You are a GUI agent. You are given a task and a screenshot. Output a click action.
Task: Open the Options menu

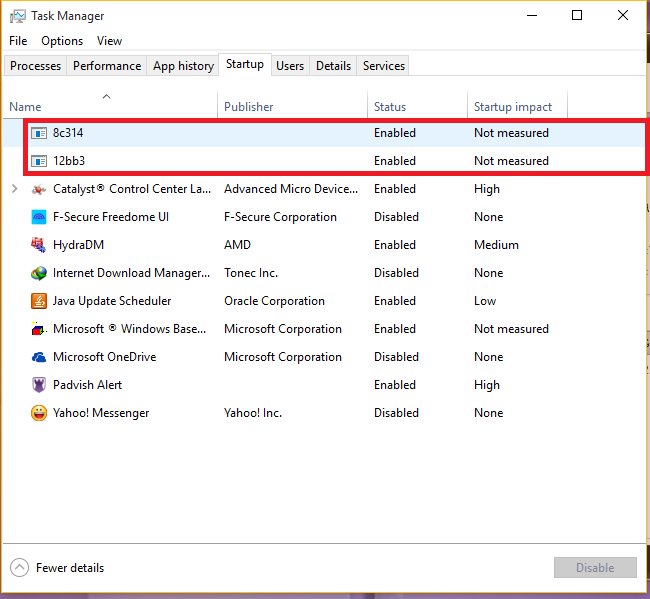tap(62, 41)
